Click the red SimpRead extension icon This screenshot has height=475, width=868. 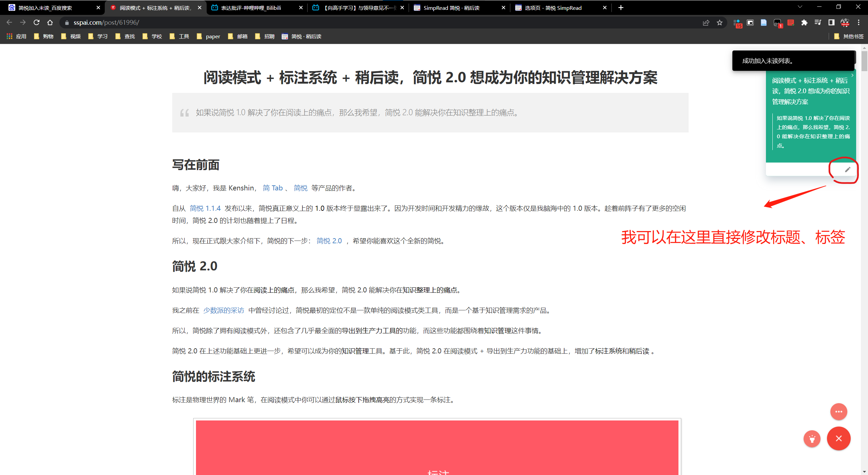click(791, 23)
